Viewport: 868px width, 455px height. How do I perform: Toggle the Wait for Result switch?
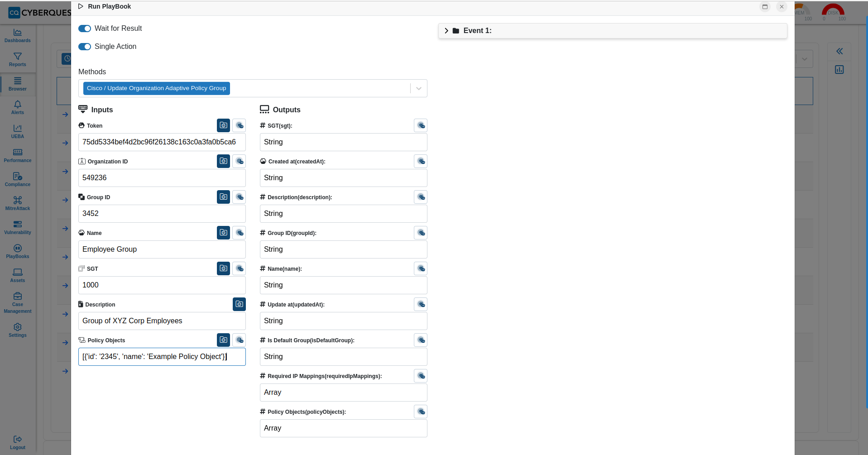(x=85, y=29)
